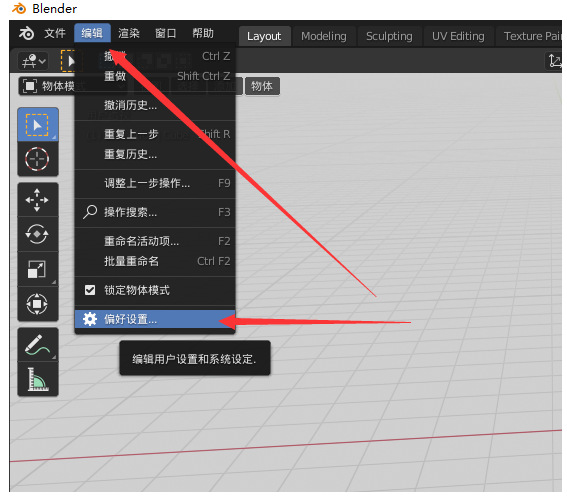Open the 渲染 (Render) menu
The image size is (567, 497).
[129, 33]
